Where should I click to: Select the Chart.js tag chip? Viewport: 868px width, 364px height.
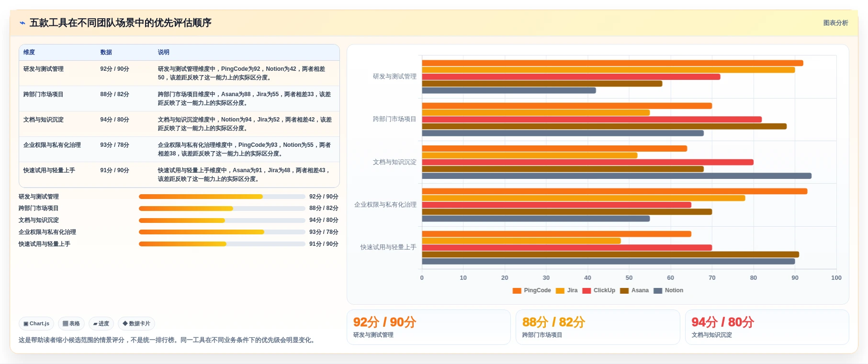pos(36,324)
